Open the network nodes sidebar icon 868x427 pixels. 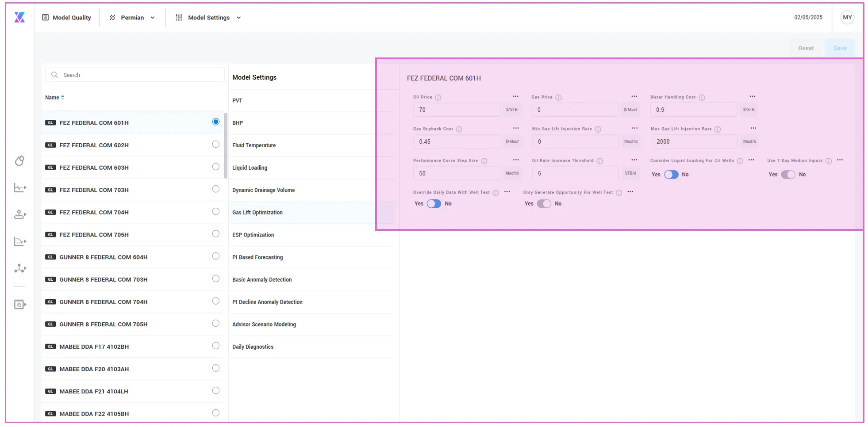click(x=20, y=268)
